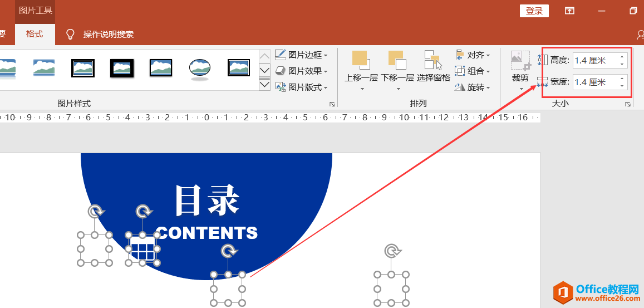Click the 上移一层 bring forward icon
The image size is (644, 308).
[x=361, y=60]
